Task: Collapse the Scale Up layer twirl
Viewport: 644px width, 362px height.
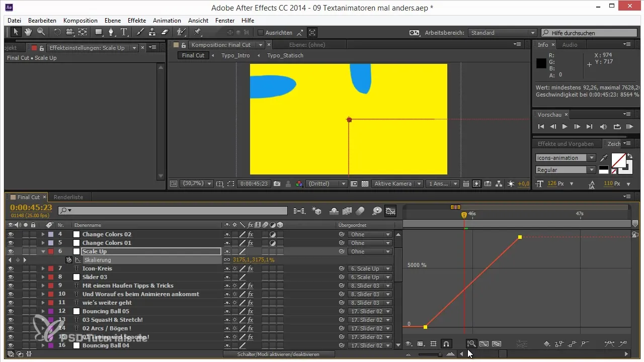Action: (43, 251)
